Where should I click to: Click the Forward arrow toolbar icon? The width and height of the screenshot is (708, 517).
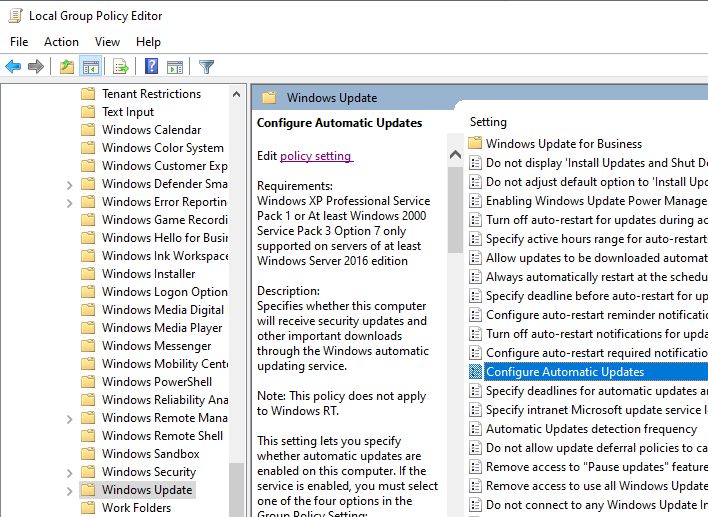pyautogui.click(x=36, y=67)
